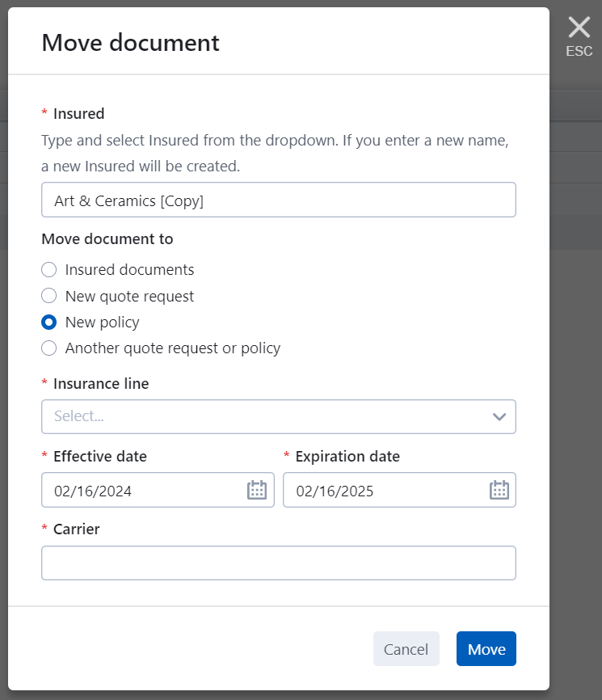
Task: Click the Insurance line chevron arrow
Action: (x=499, y=417)
